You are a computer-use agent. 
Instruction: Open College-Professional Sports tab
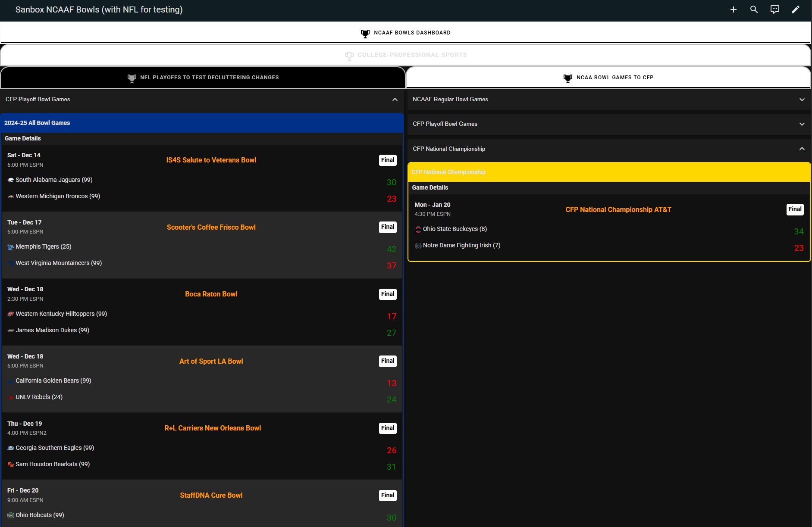(x=405, y=55)
